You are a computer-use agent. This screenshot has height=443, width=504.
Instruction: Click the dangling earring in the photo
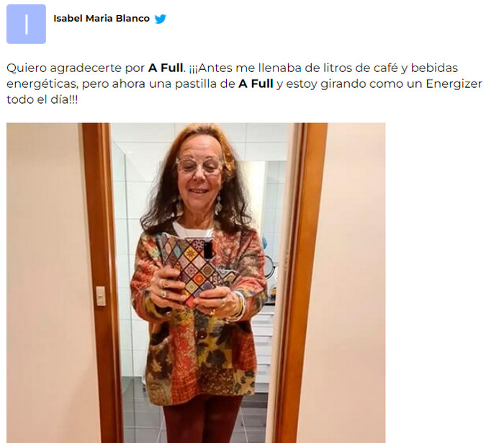point(219,204)
